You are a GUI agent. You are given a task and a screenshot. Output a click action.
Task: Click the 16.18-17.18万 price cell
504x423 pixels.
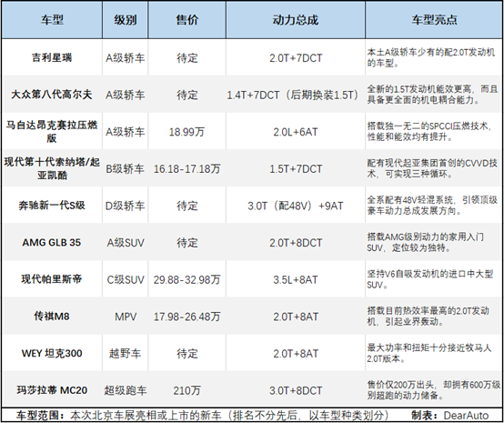[x=186, y=168]
